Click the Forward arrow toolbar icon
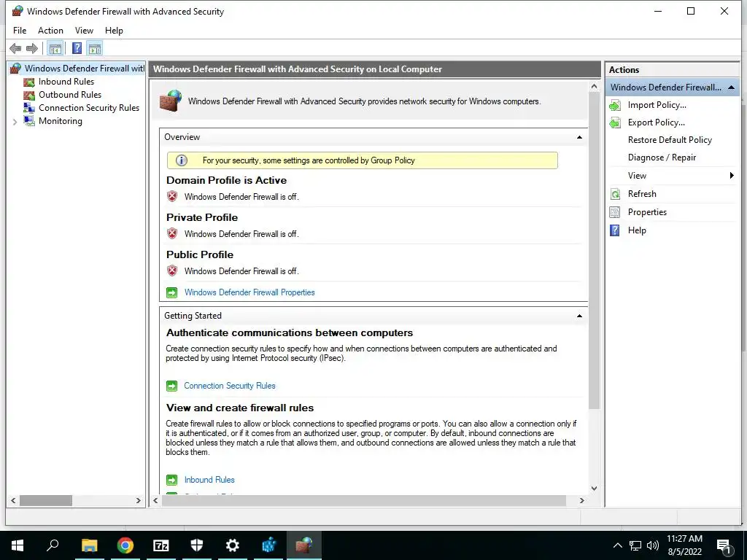 [32, 48]
